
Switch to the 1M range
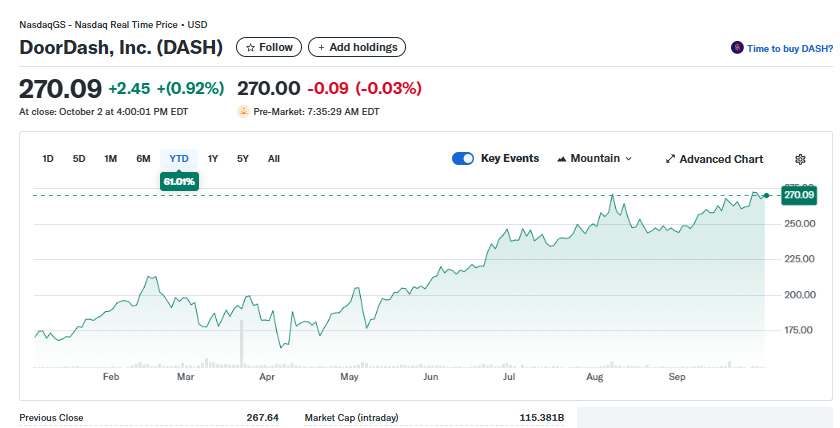(x=111, y=159)
